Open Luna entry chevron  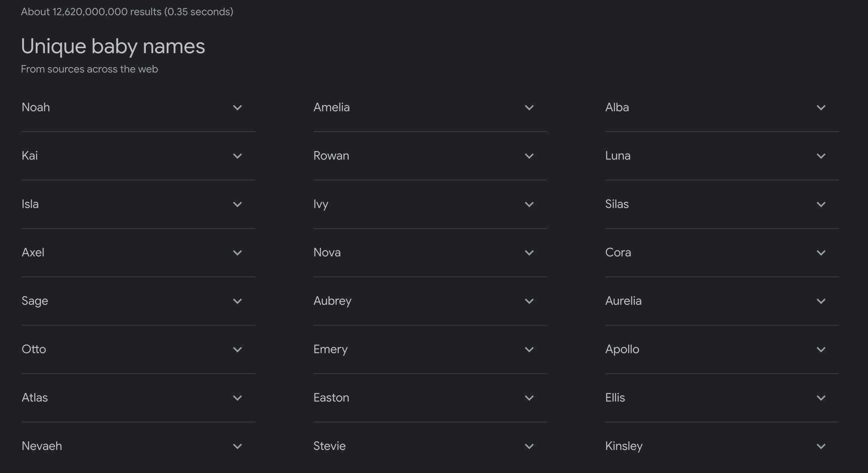pyautogui.click(x=821, y=156)
